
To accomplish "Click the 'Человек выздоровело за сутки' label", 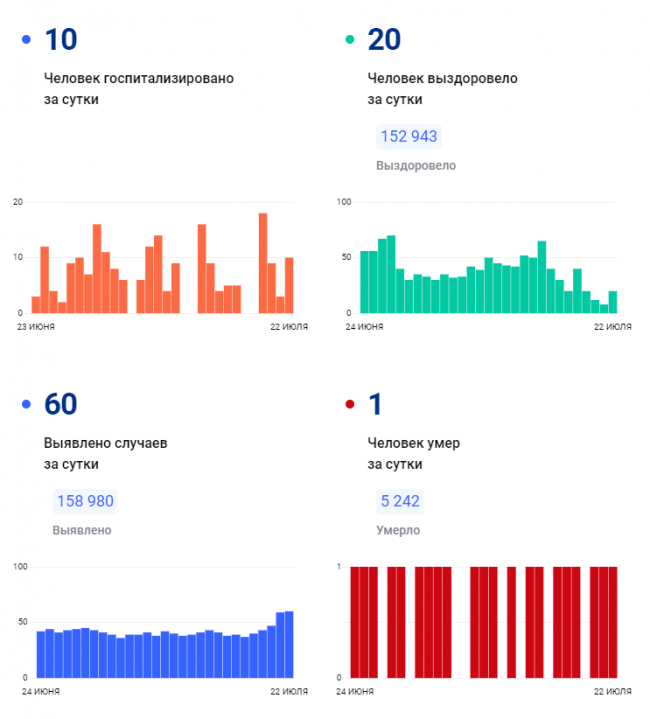I will (441, 88).
